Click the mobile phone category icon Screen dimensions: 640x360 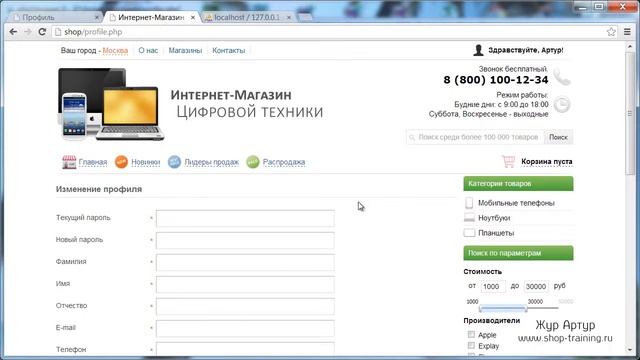[x=469, y=203]
